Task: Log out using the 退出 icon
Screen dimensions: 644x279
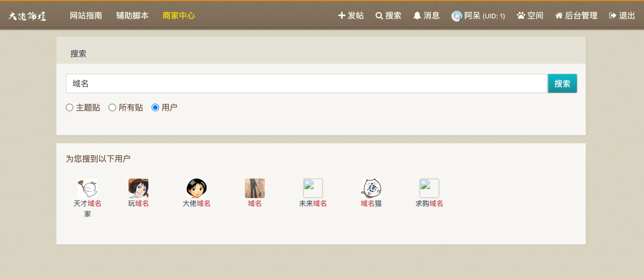Action: [x=613, y=16]
